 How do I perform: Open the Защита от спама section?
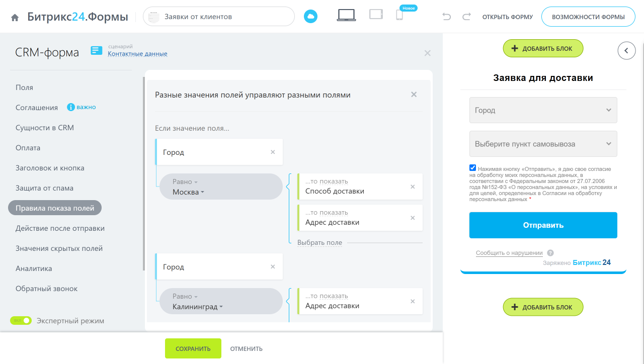coord(44,188)
